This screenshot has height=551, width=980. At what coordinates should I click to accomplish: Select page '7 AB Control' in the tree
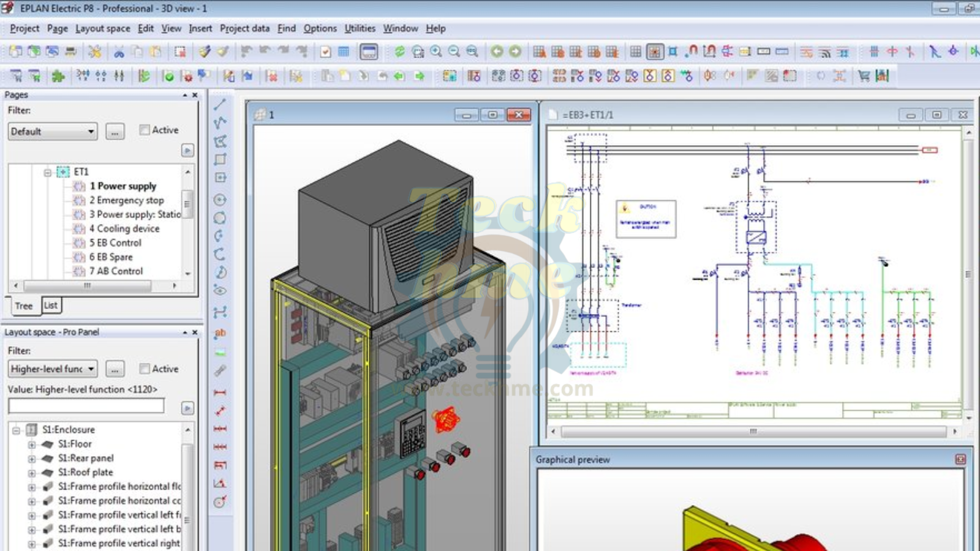[x=116, y=271]
